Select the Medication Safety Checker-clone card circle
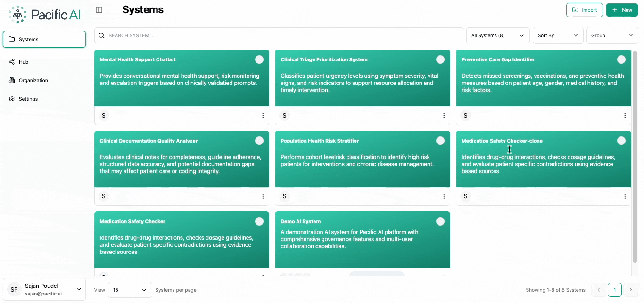644x303 pixels. [621, 141]
